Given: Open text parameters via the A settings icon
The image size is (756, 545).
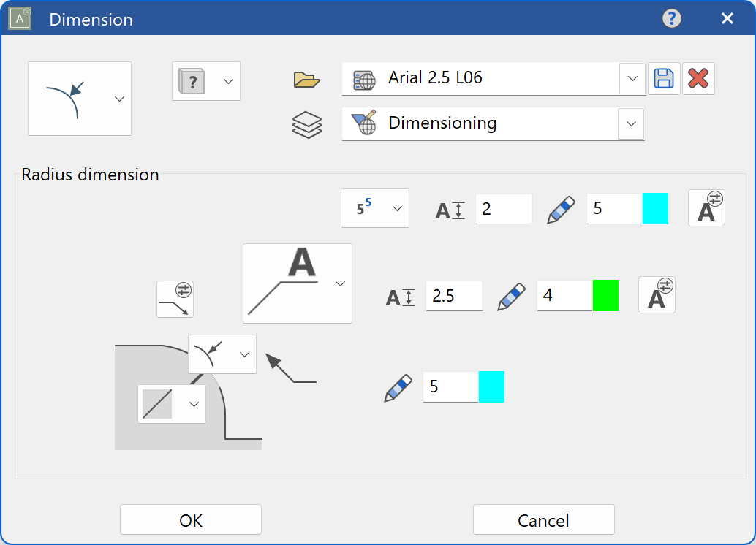Looking at the screenshot, I should (706, 207).
